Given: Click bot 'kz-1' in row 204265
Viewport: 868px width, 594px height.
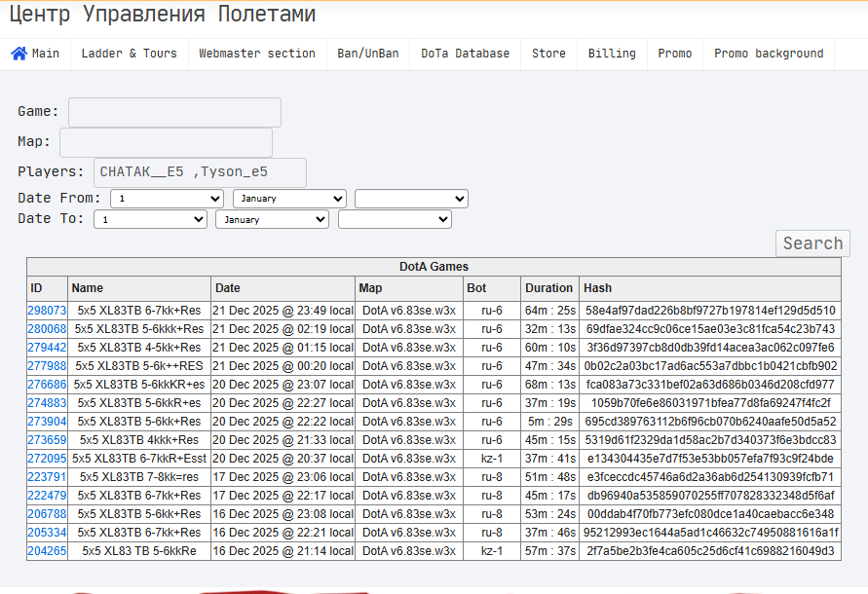Looking at the screenshot, I should pyautogui.click(x=492, y=551).
